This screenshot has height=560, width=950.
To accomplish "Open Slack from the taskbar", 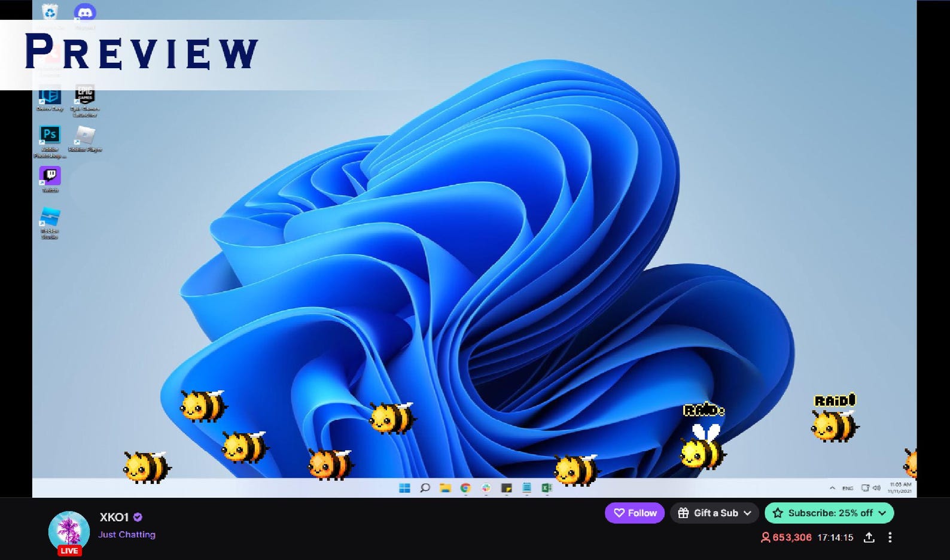I will click(x=486, y=488).
